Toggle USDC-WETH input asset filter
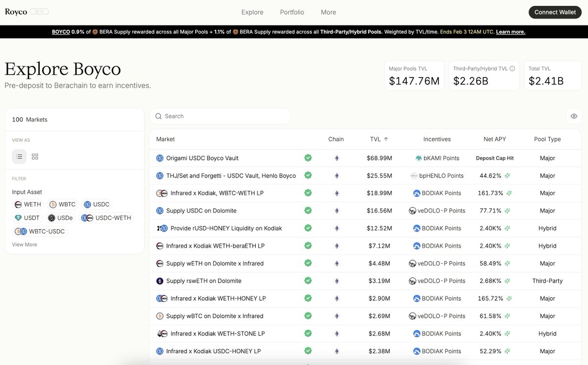588x365 pixels. [106, 218]
